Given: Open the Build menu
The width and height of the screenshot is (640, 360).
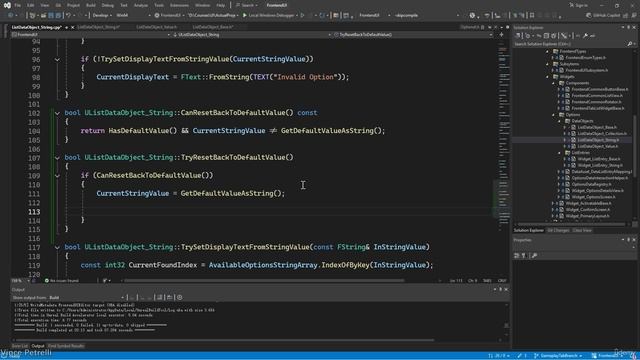Looking at the screenshot, I should click(91, 5).
